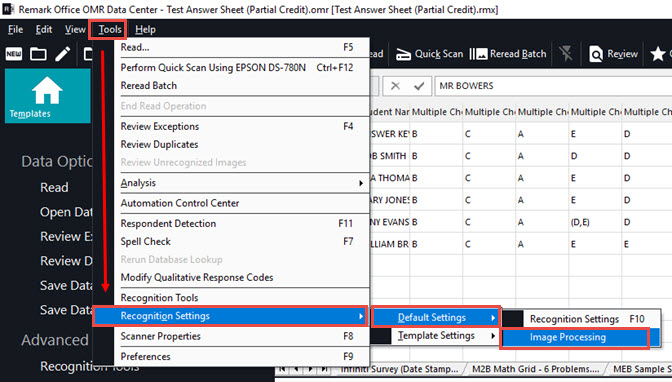This screenshot has width=672, height=382.
Task: Click the NY EVANS row name cell
Action: click(390, 222)
